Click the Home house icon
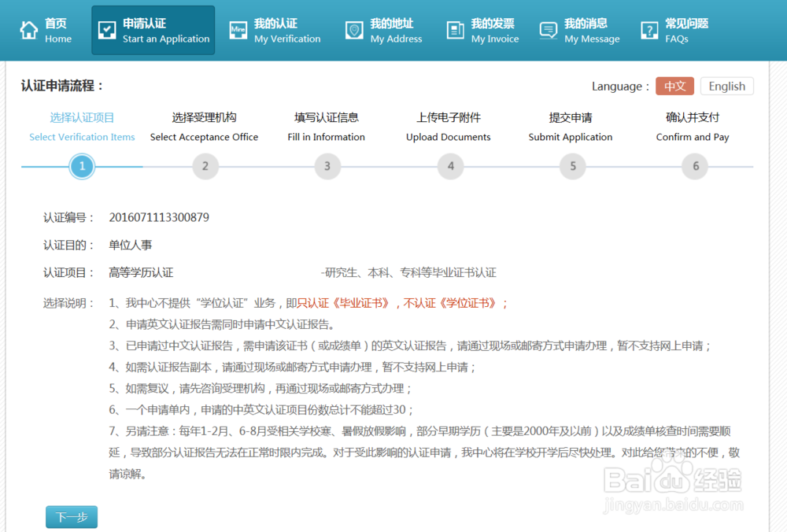Image resolution: width=787 pixels, height=532 pixels. [28, 28]
